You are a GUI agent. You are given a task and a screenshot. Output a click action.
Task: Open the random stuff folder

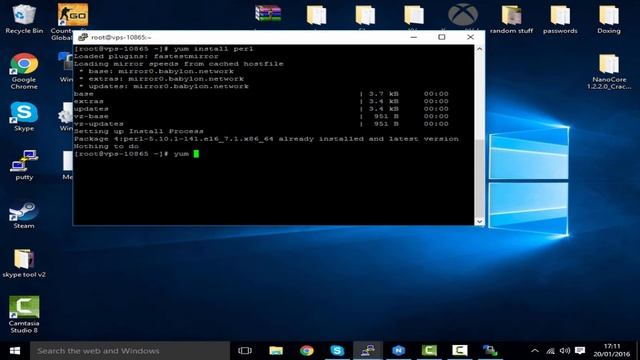point(511,19)
